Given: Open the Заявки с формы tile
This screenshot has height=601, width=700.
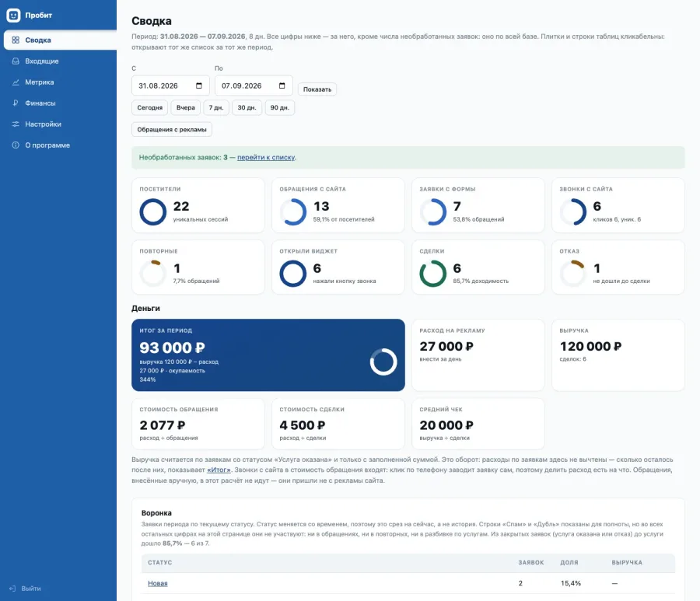Looking at the screenshot, I should [478, 205].
